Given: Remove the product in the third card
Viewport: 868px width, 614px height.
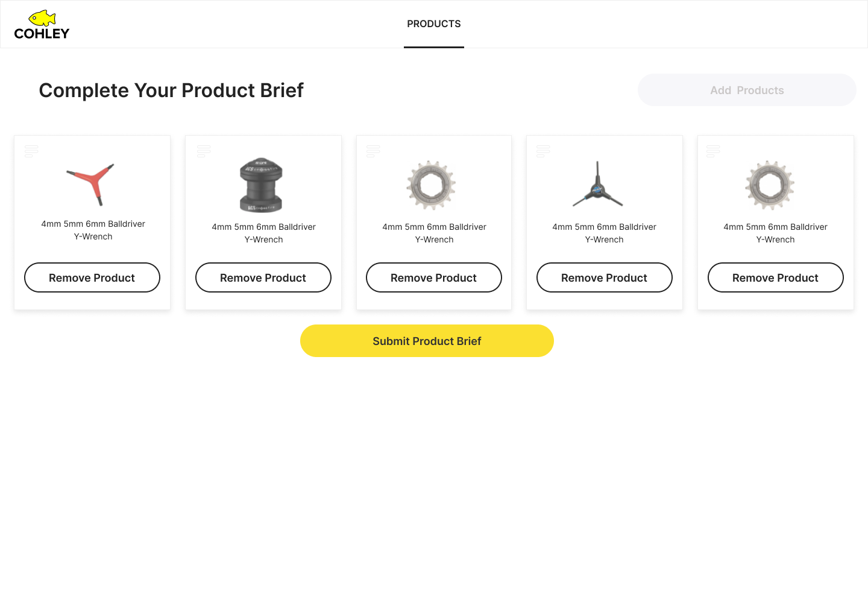Looking at the screenshot, I should [x=434, y=277].
